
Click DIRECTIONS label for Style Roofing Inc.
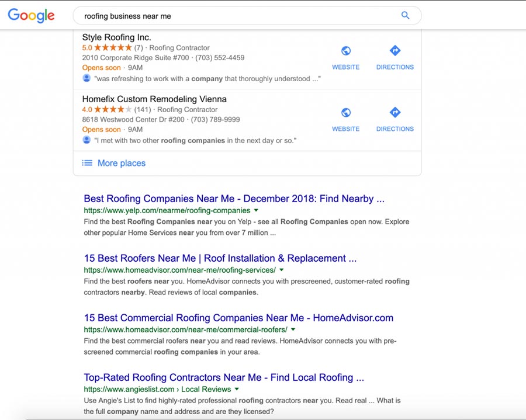point(395,67)
